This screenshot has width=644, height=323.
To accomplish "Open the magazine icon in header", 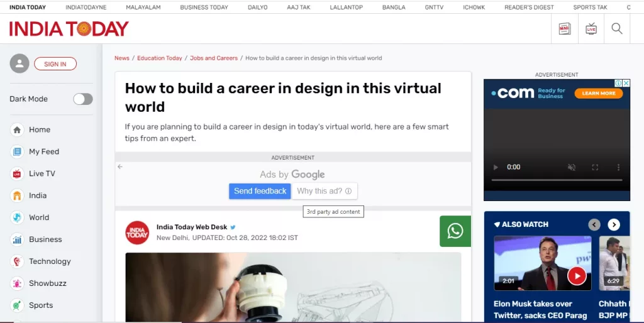I will (565, 29).
